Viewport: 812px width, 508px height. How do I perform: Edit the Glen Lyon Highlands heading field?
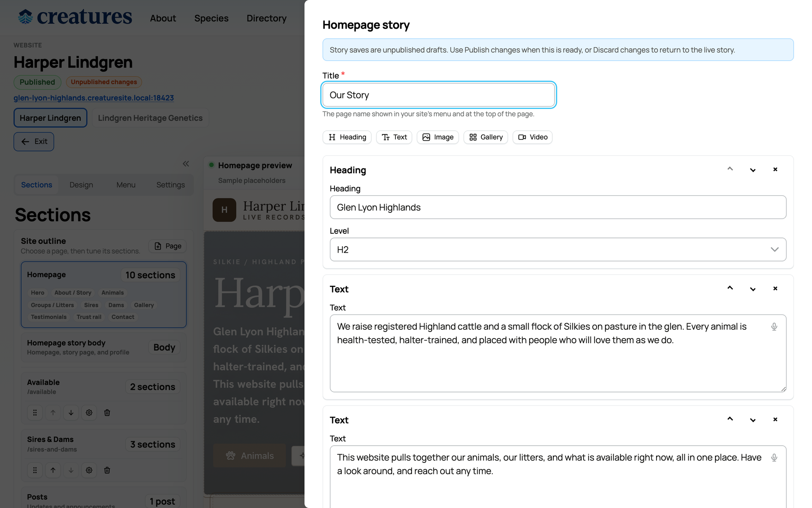tap(558, 207)
